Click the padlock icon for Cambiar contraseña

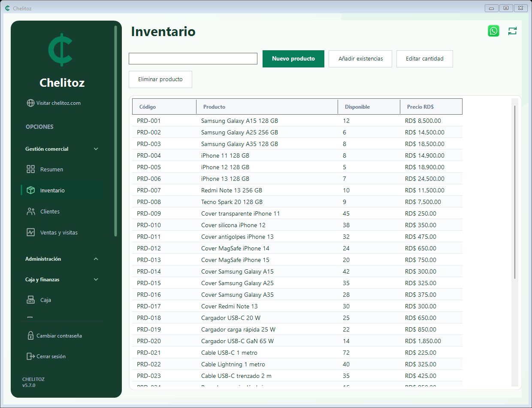[x=30, y=335]
